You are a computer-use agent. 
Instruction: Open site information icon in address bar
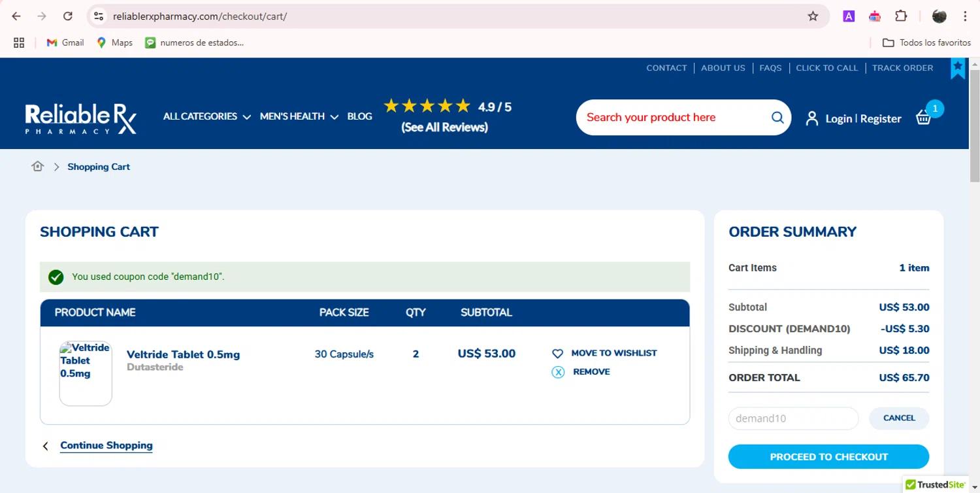99,16
